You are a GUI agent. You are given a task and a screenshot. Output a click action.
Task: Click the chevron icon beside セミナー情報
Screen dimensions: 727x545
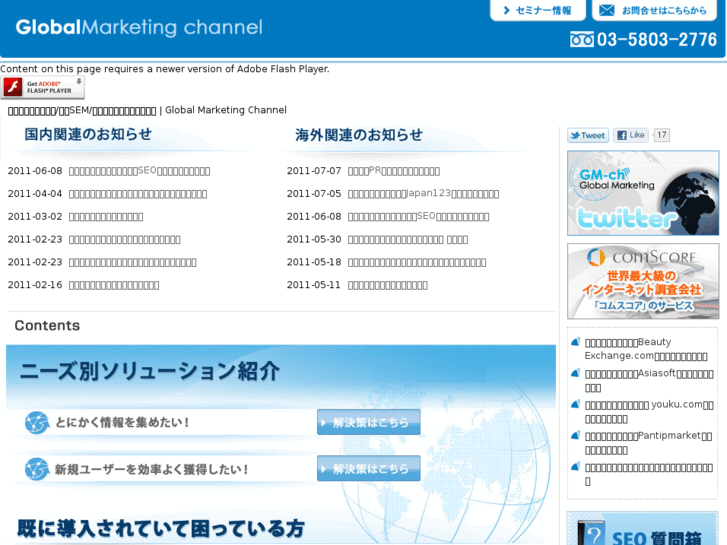click(507, 10)
